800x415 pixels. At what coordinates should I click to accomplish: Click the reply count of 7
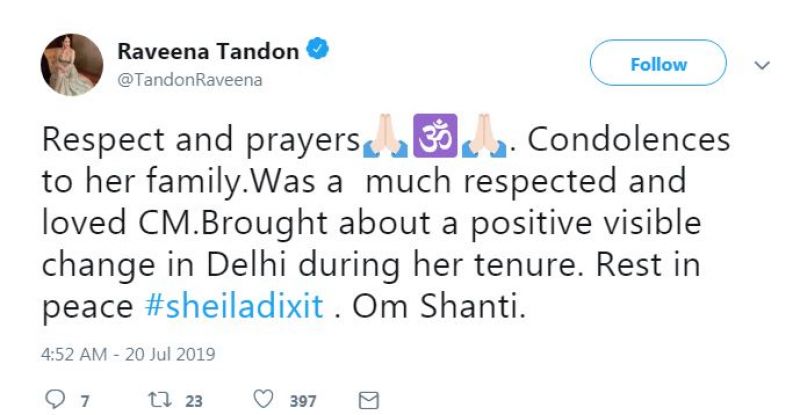[85, 401]
